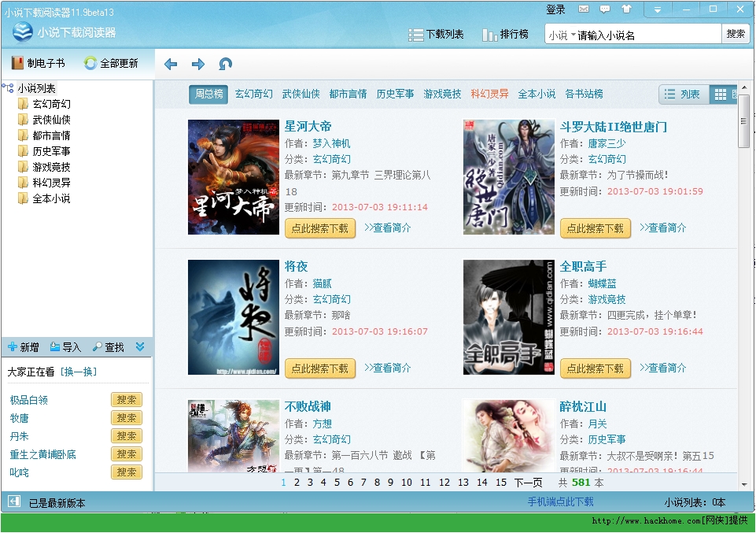Click 新增 to add a novel
This screenshot has width=756, height=533.
coord(24,347)
